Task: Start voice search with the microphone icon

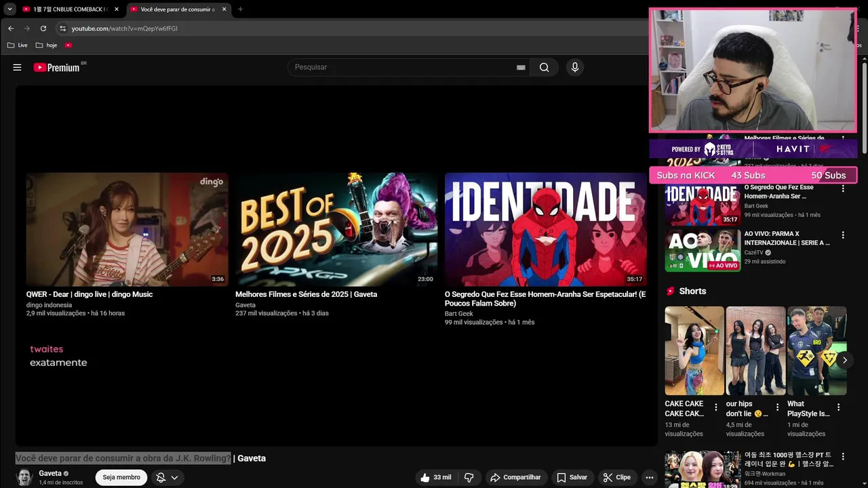Action: point(574,67)
